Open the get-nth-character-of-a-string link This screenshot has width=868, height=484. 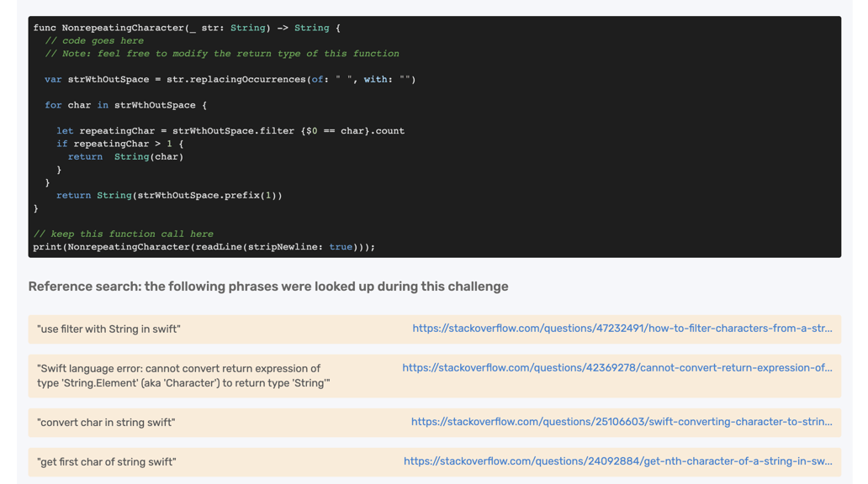tap(617, 461)
